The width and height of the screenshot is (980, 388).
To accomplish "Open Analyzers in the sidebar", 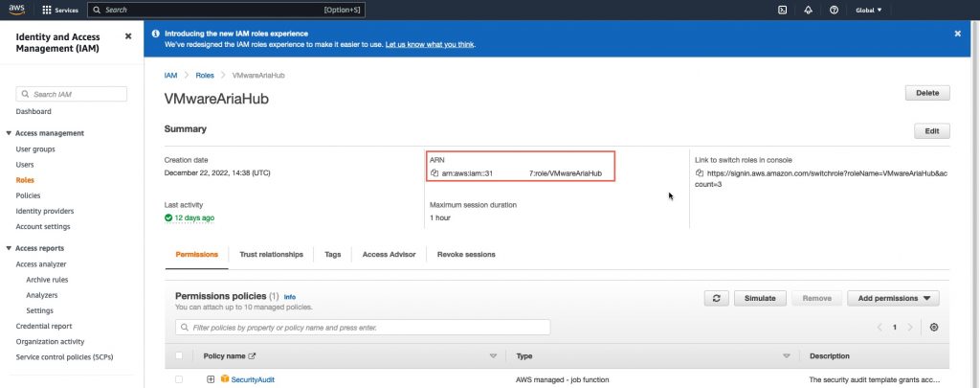I will 42,295.
